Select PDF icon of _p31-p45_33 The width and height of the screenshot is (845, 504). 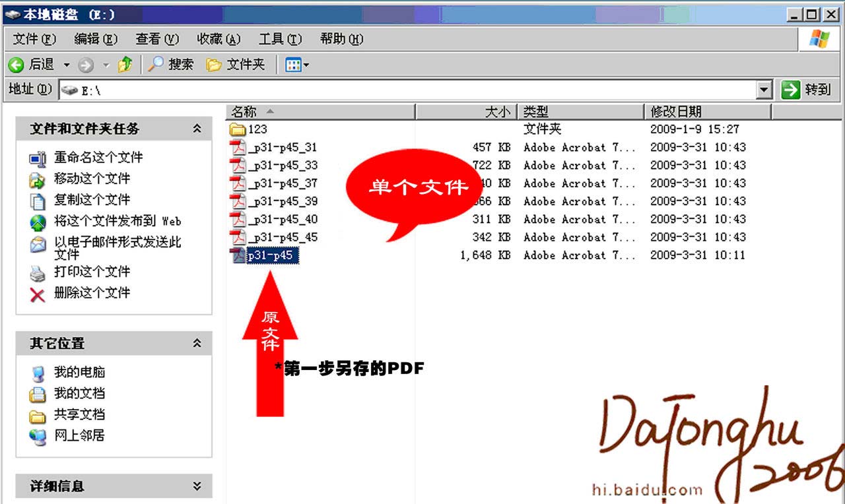coord(238,165)
